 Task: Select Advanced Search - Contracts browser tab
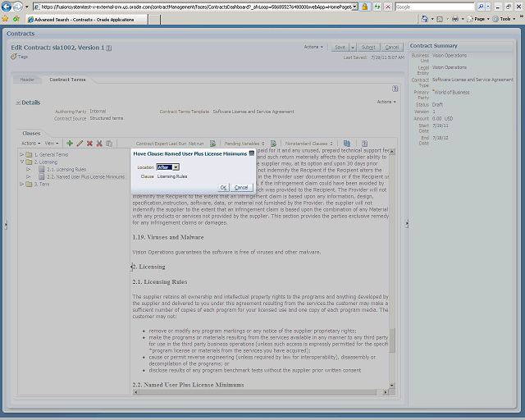[x=87, y=20]
